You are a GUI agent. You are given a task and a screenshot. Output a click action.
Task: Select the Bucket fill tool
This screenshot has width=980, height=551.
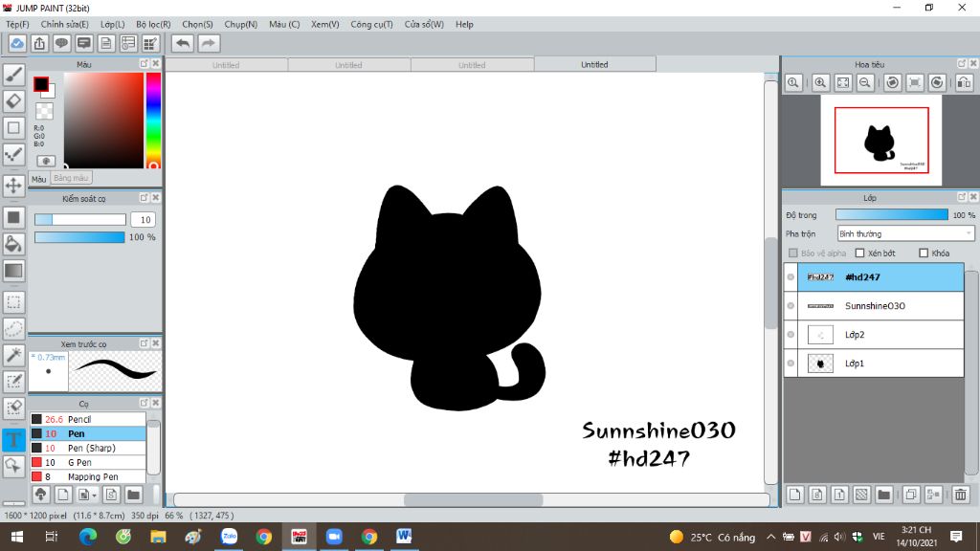13,244
